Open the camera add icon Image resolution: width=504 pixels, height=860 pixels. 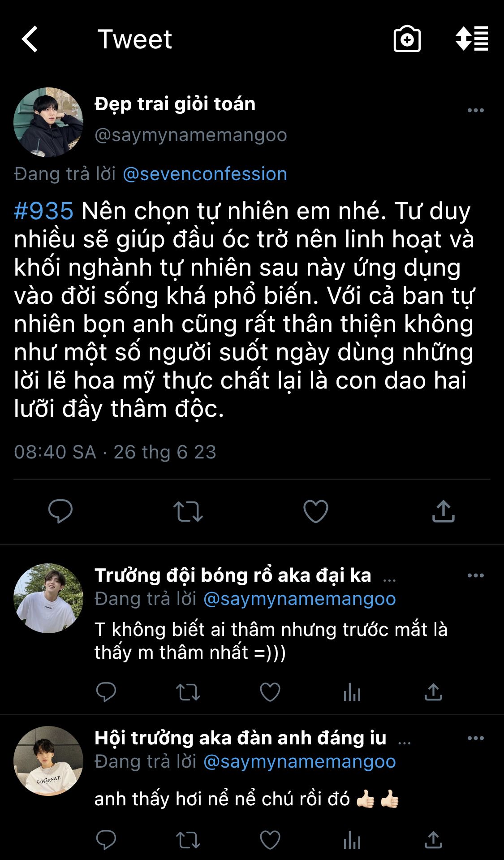[x=407, y=39]
